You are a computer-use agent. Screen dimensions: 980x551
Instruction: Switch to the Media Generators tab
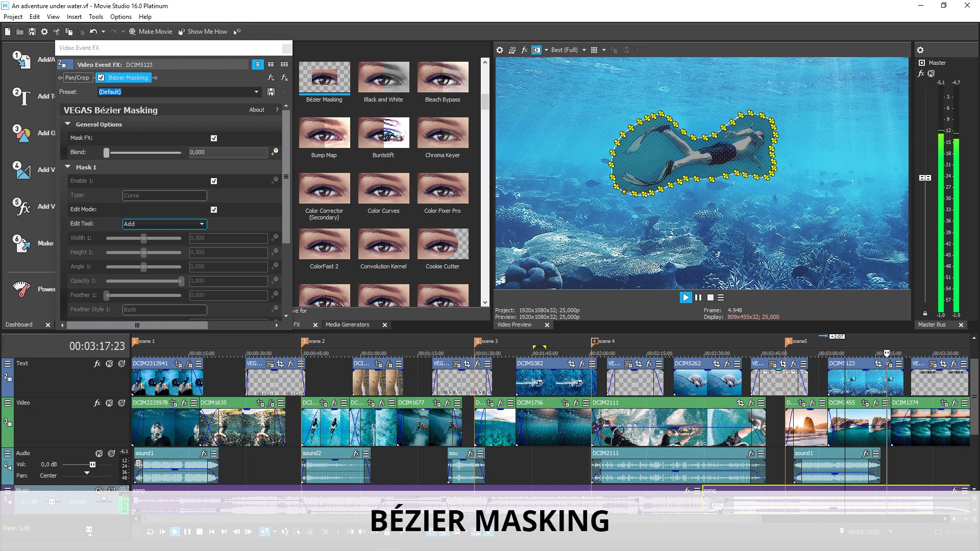pos(347,324)
